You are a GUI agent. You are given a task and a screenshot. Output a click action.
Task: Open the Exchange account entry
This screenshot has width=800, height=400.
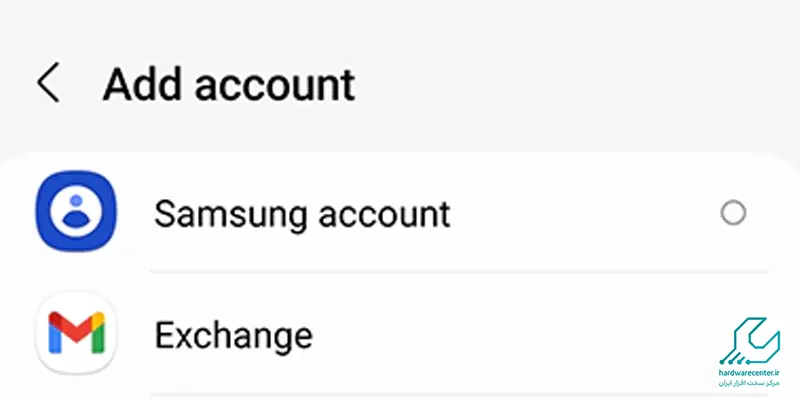pyautogui.click(x=233, y=334)
